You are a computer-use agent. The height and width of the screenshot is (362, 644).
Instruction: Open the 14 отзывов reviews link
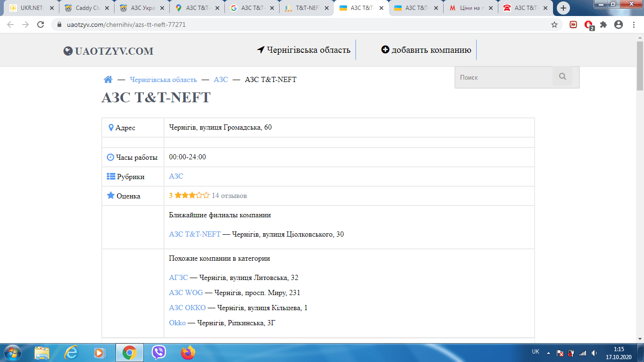point(229,196)
